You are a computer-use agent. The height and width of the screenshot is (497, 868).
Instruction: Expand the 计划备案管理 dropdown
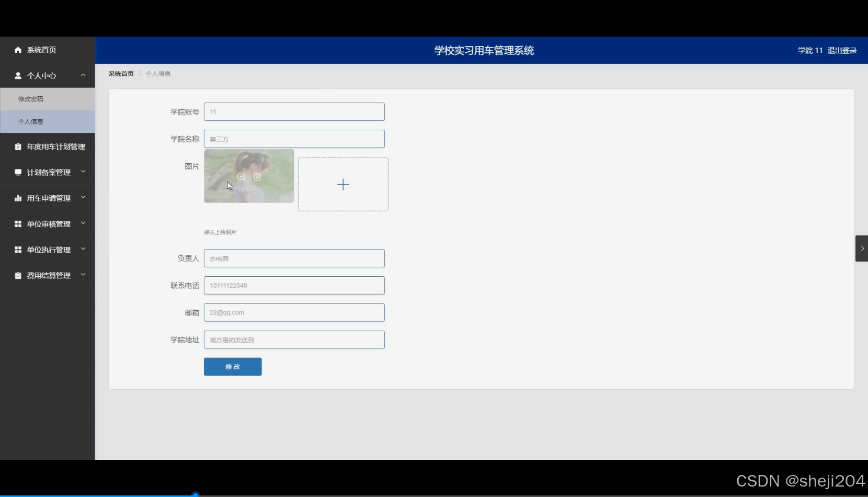[x=84, y=171]
